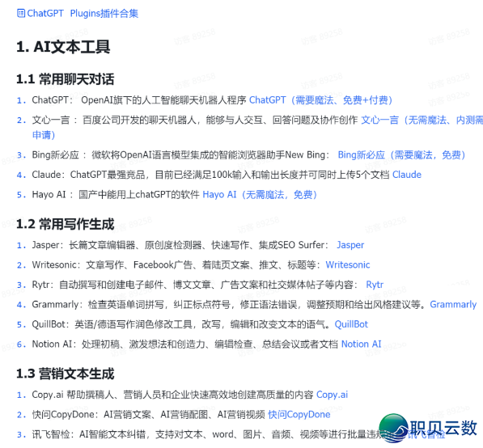The height and width of the screenshot is (448, 483).
Task: Click the text 国产中能用上chatGPT的软件
Action: coord(139,195)
